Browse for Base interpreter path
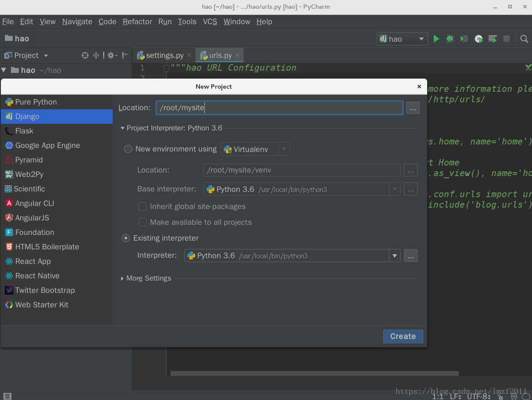Image resolution: width=532 pixels, height=400 pixels. click(x=411, y=189)
